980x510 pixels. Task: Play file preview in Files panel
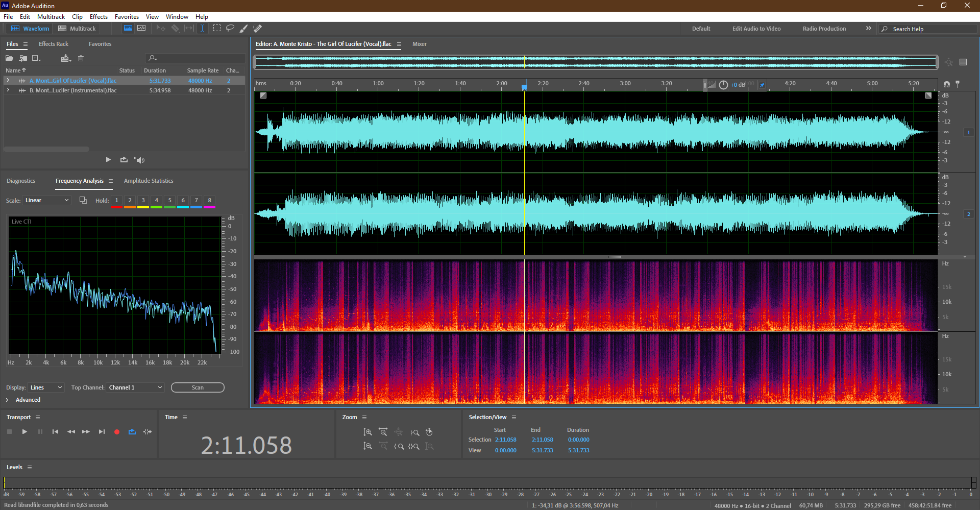108,160
